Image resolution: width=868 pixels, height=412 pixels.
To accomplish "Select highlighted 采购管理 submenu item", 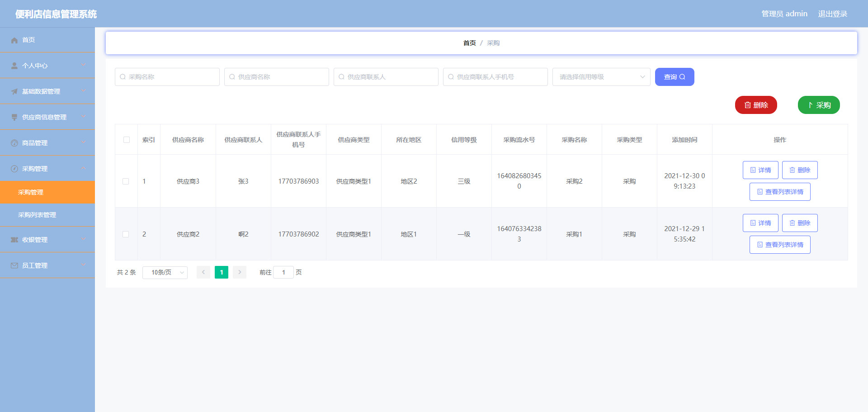I will [47, 192].
